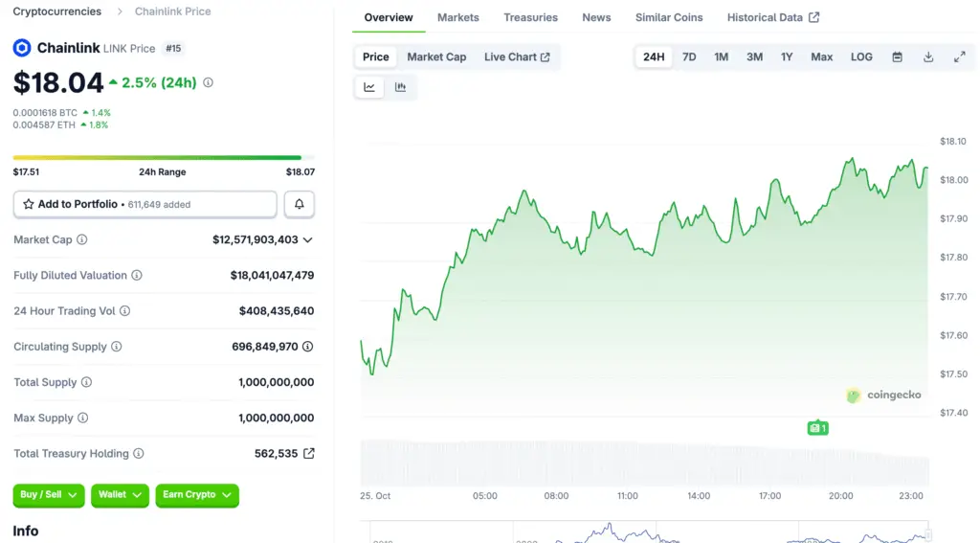Open the Buy / Sell dropdown

click(x=49, y=495)
